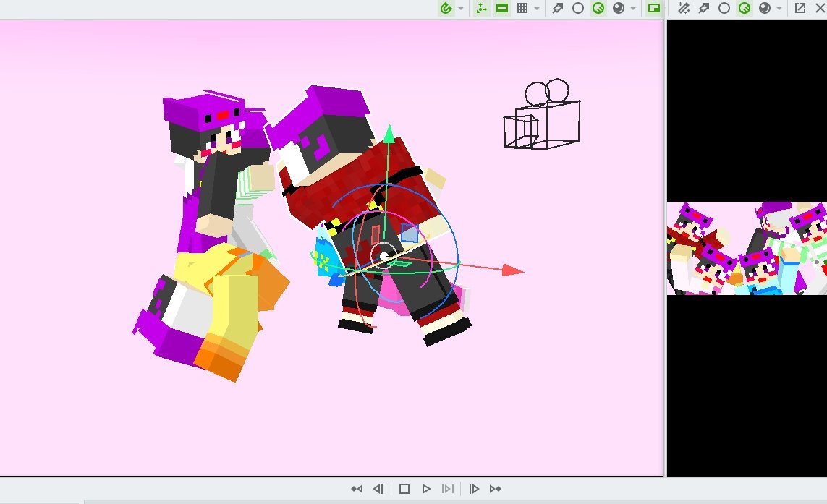The width and height of the screenshot is (827, 504).
Task: Click the red axis arrow tip of gizmo
Action: coord(513,270)
